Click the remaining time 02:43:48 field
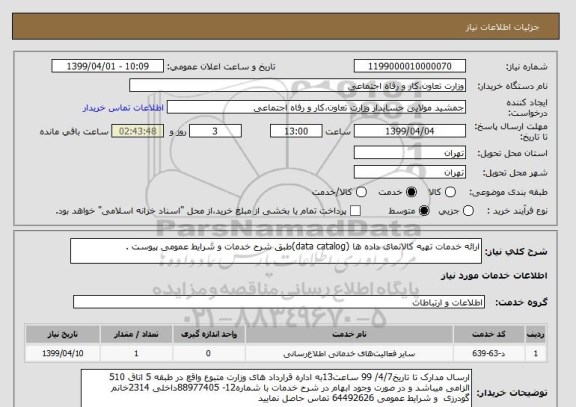This screenshot has width=576, height=407. (138, 131)
